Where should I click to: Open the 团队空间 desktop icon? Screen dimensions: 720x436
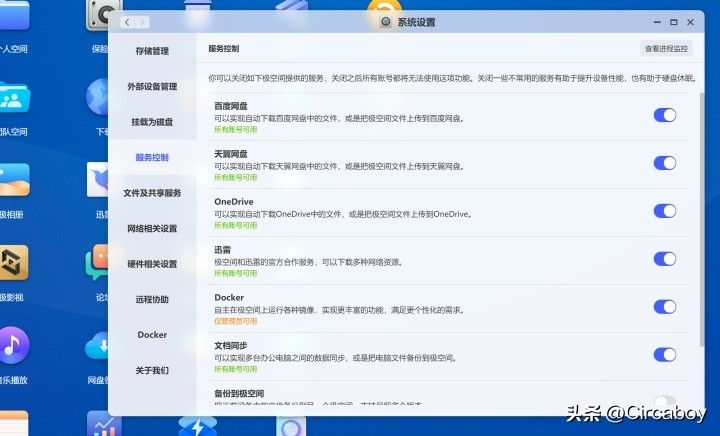click(14, 97)
